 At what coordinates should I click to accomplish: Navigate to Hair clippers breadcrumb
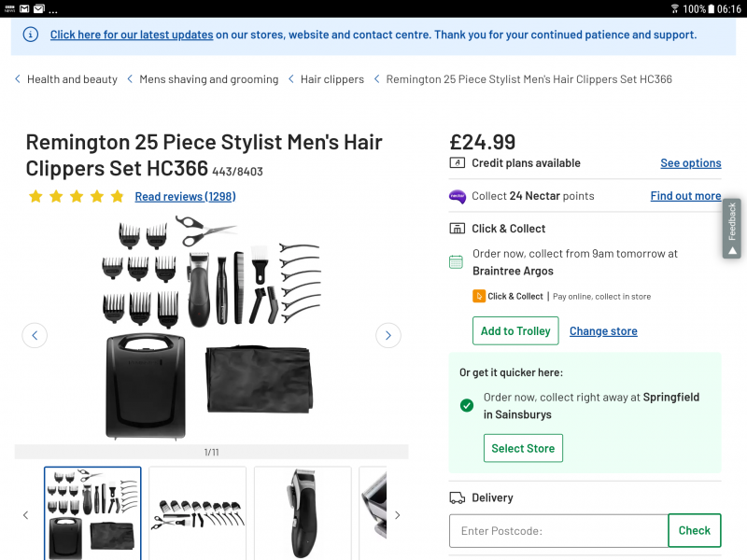(x=331, y=79)
